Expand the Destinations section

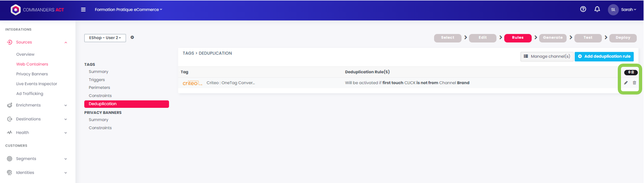(37, 119)
